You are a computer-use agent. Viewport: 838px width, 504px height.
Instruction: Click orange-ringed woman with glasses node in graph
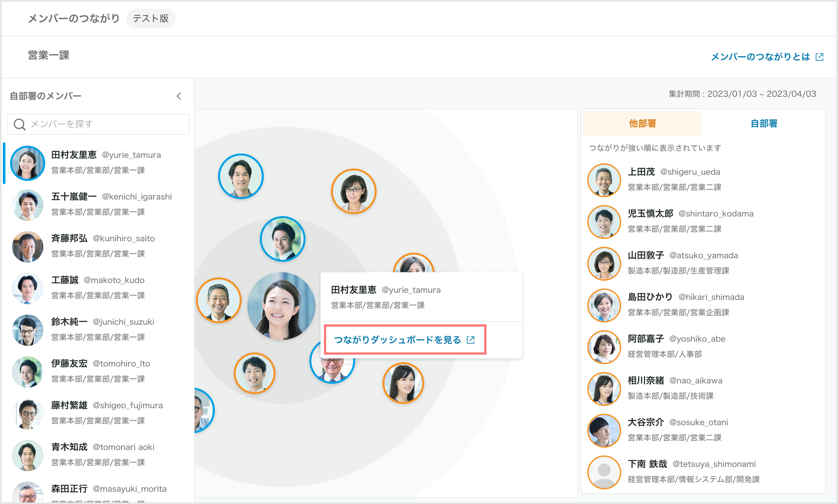coord(354,191)
